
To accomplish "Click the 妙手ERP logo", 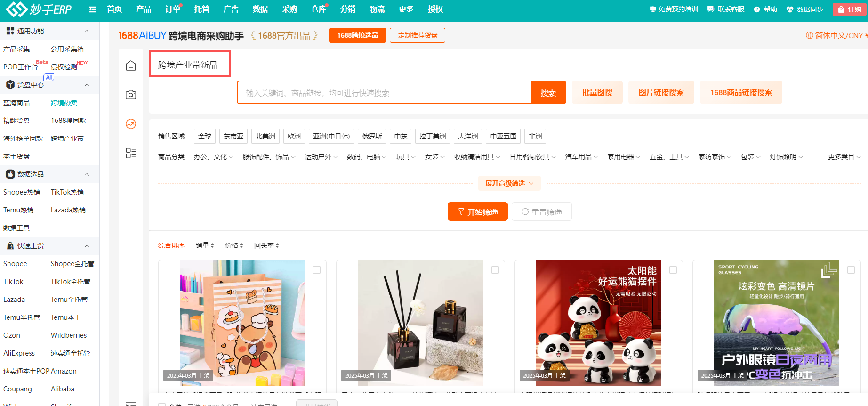I will (39, 9).
